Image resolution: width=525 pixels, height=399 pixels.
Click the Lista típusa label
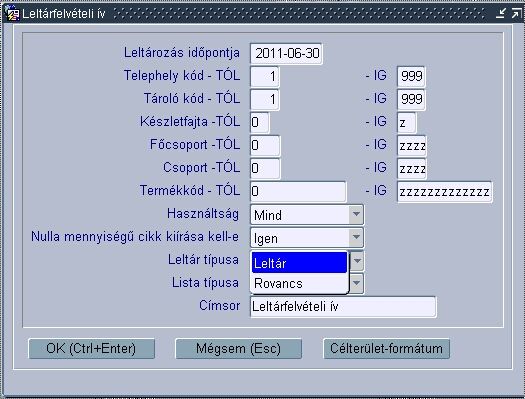(205, 283)
